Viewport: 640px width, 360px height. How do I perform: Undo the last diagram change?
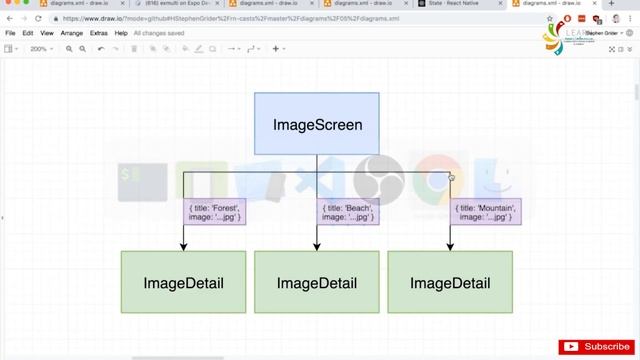pos(101,49)
